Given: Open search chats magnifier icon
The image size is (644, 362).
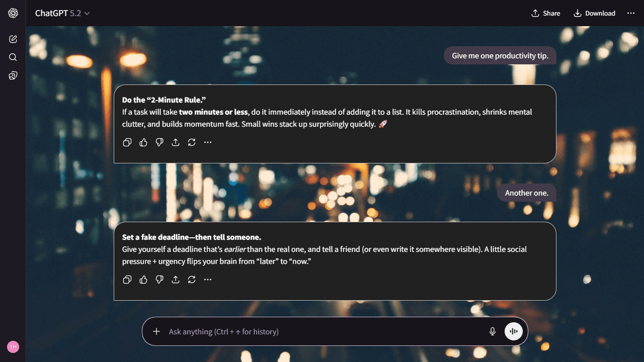Looking at the screenshot, I should (x=13, y=57).
